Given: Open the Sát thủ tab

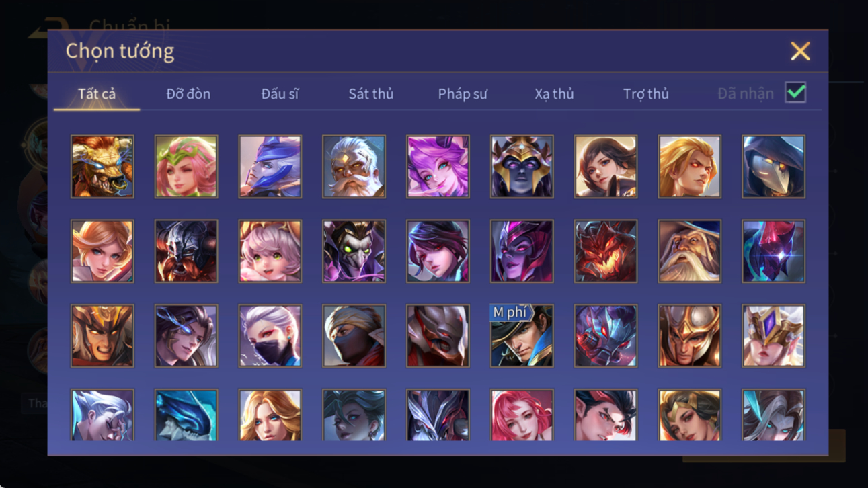Looking at the screenshot, I should (370, 94).
